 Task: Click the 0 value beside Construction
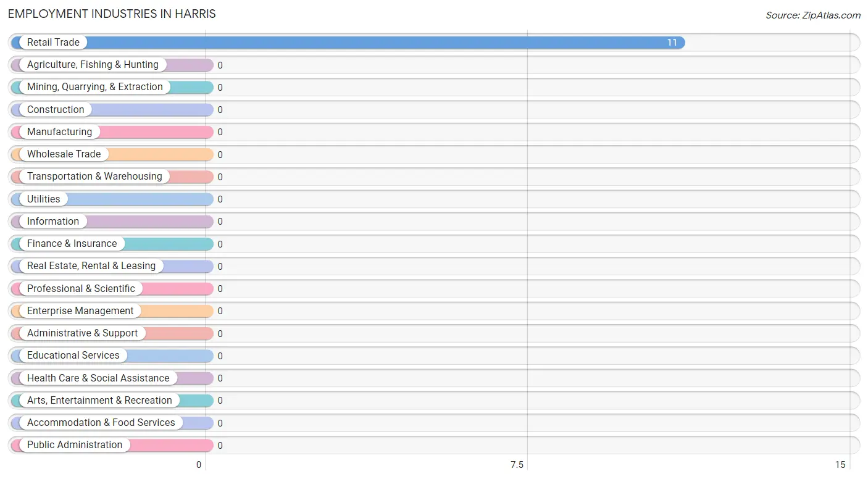tap(220, 110)
